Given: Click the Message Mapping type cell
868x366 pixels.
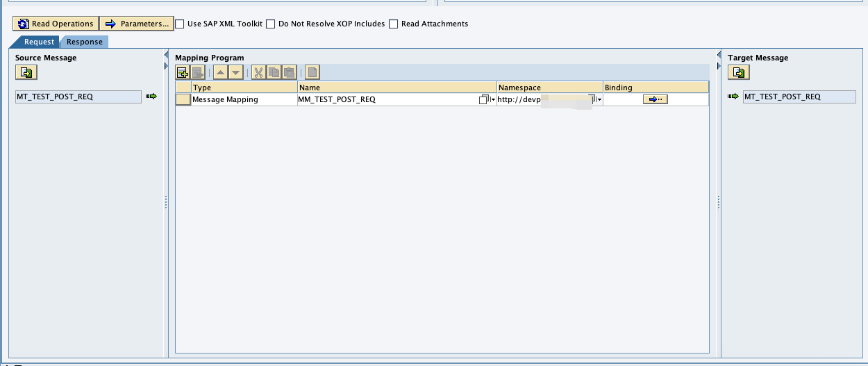Looking at the screenshot, I should click(x=244, y=99).
